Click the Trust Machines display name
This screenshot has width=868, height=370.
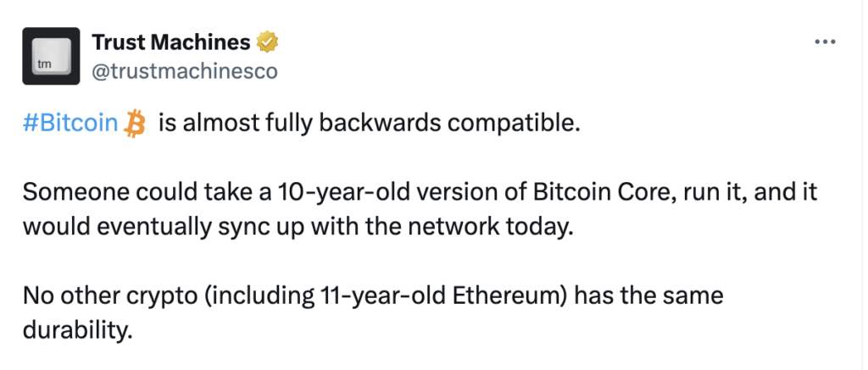[x=170, y=41]
